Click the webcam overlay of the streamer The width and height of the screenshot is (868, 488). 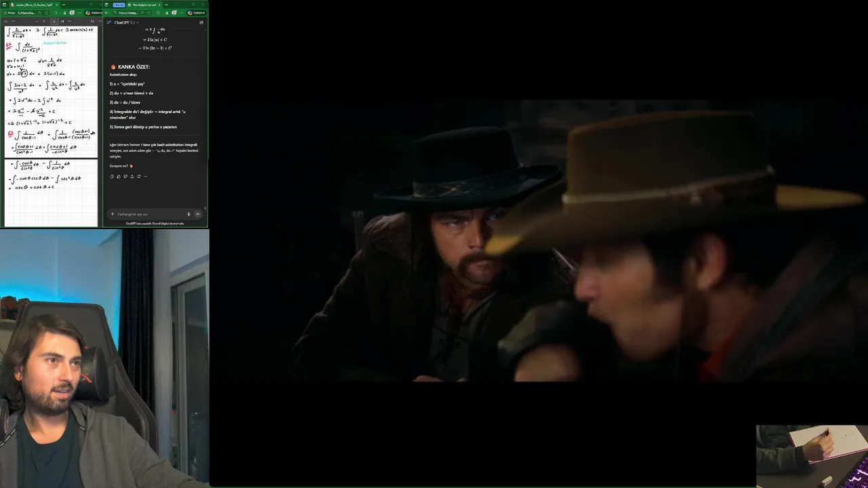[104, 358]
